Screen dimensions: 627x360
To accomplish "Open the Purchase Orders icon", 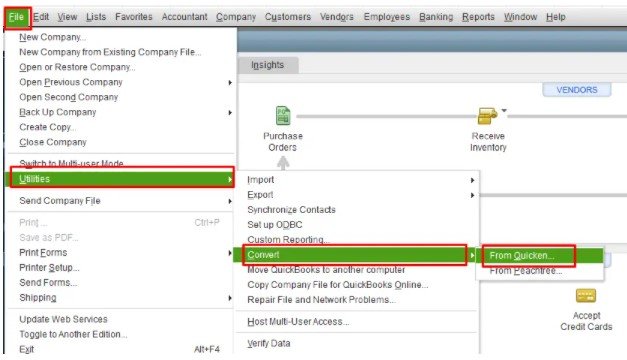I will (283, 116).
